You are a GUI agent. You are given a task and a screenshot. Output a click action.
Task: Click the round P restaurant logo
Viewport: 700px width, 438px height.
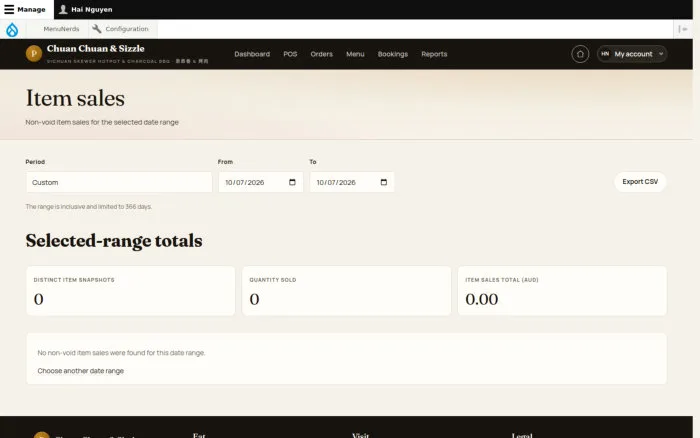pyautogui.click(x=34, y=54)
